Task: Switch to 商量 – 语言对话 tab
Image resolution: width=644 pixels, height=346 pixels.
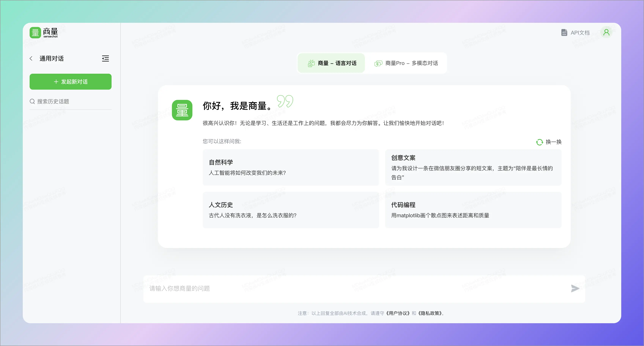Action: (331, 63)
